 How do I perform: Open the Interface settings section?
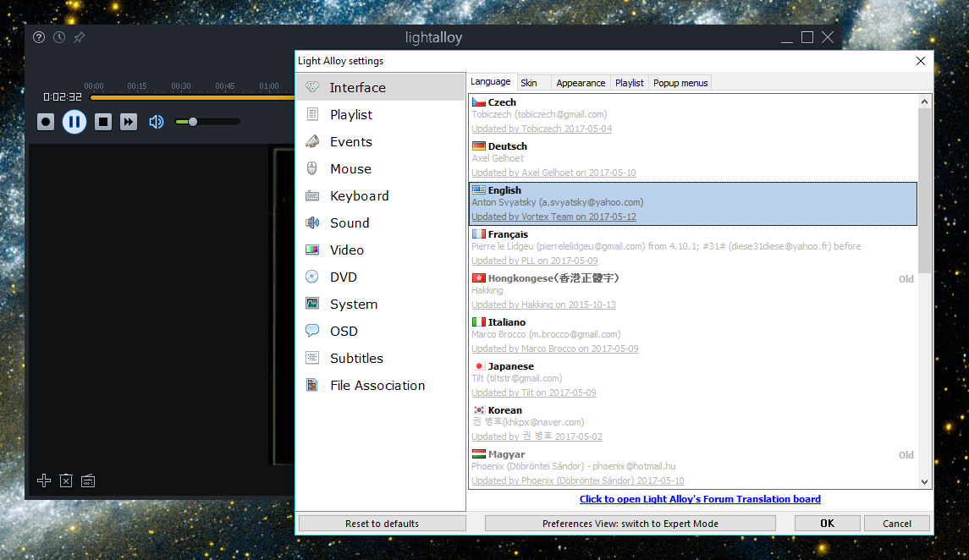click(x=381, y=88)
